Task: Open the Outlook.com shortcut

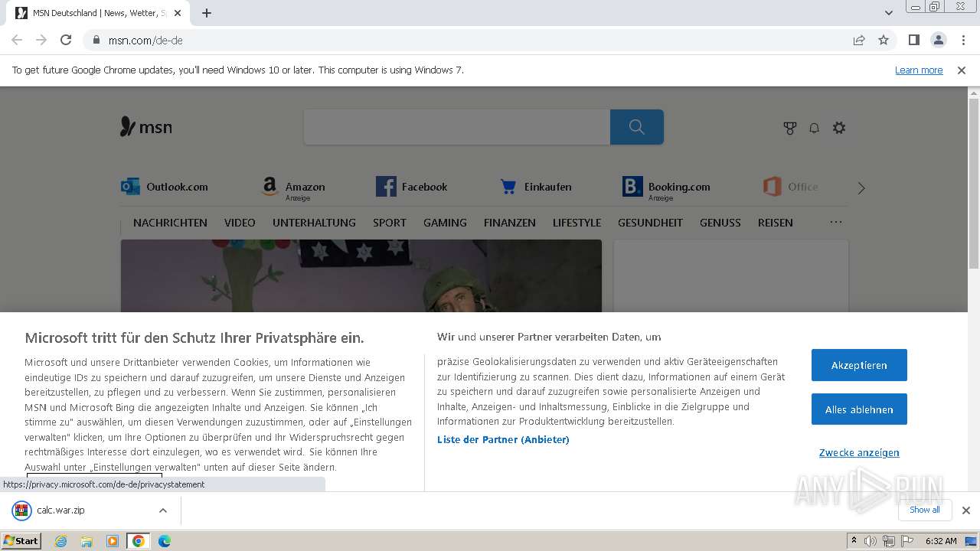Action: [165, 187]
